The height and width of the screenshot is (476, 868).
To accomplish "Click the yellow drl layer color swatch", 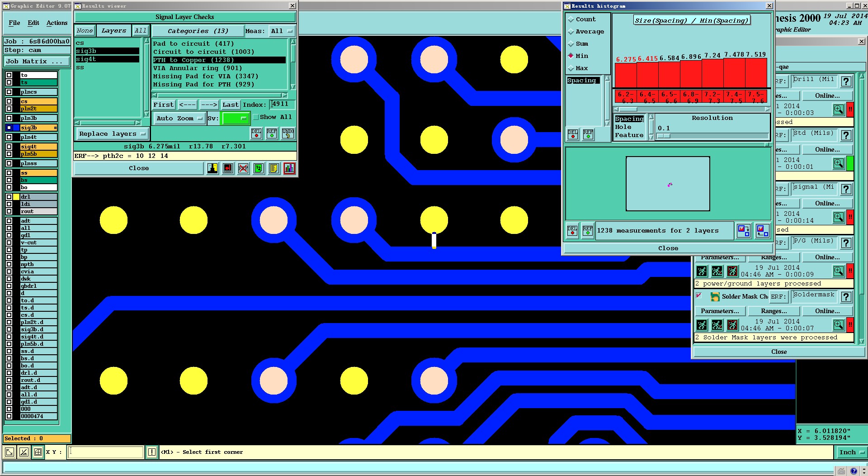I will [x=16, y=197].
